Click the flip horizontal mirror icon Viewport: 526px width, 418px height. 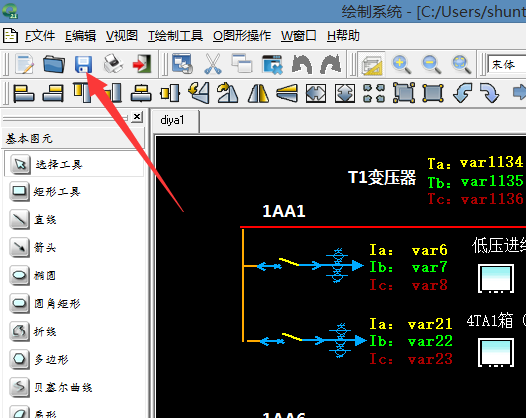pyautogui.click(x=258, y=93)
